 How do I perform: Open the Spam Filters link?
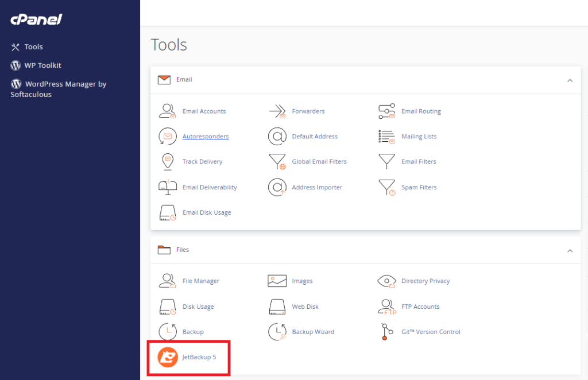(x=419, y=187)
